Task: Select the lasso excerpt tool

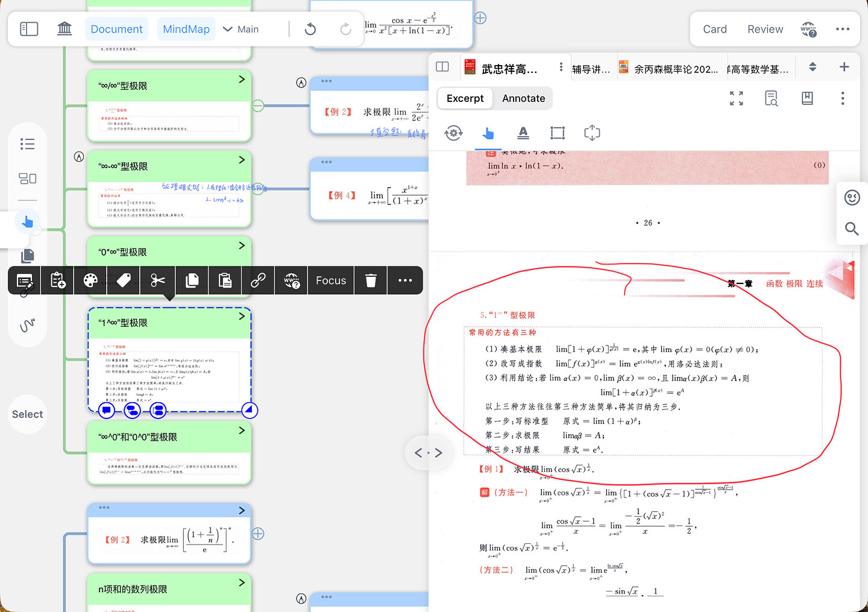Action: point(592,133)
